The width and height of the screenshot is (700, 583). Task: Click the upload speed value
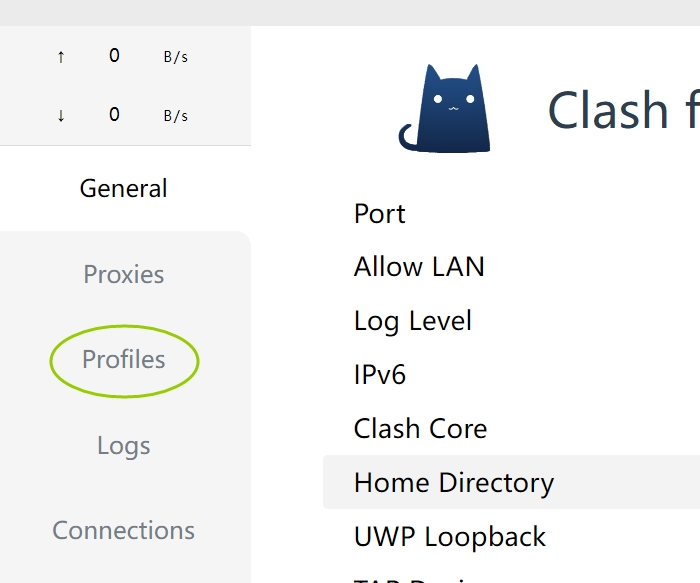[x=114, y=56]
